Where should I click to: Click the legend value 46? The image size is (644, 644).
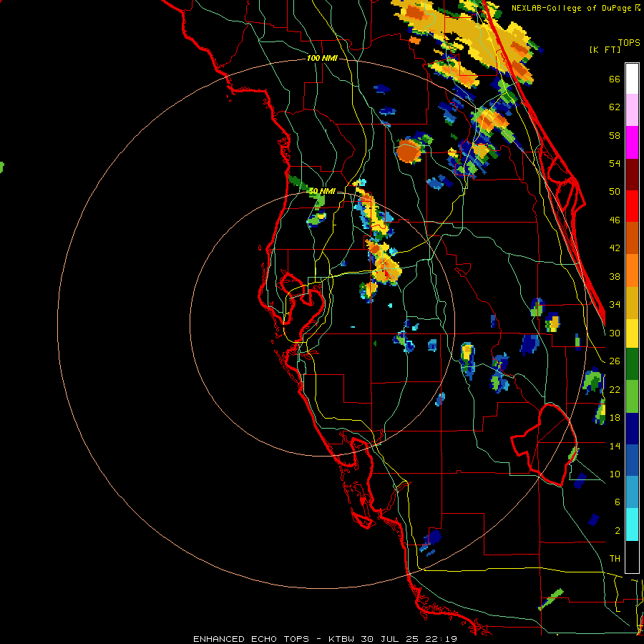pos(615,220)
